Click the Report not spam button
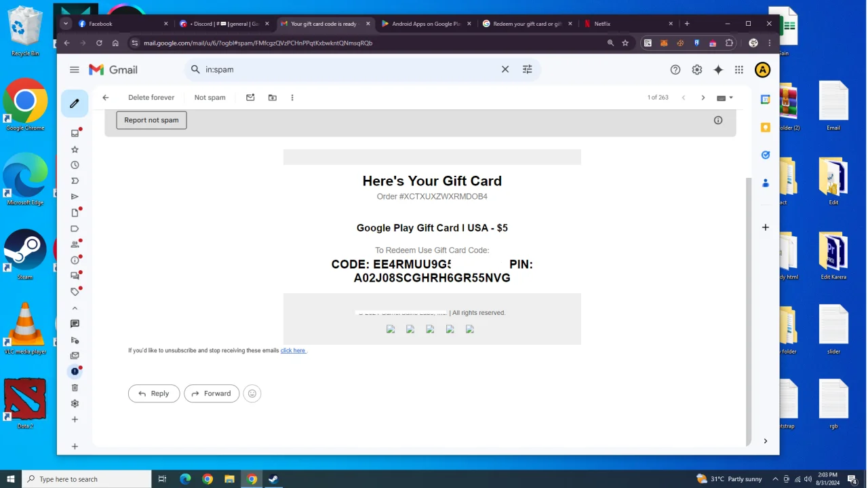The image size is (868, 488). tap(151, 120)
